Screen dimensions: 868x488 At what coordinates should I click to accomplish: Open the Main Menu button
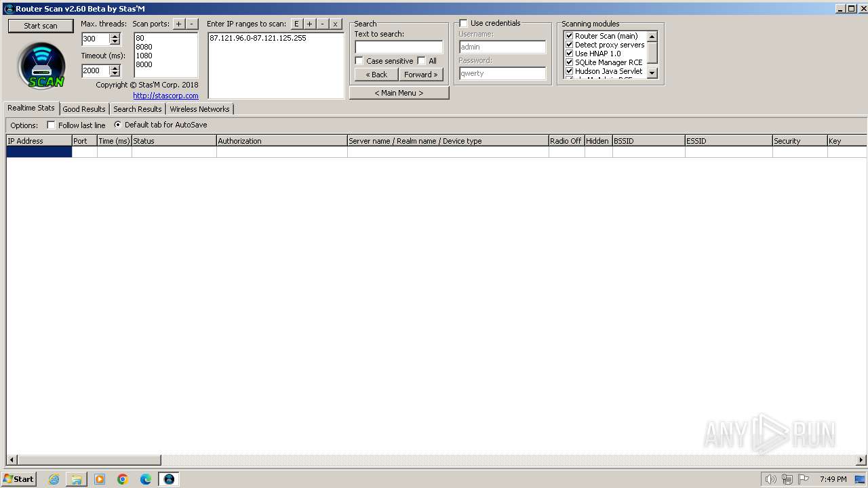coord(399,93)
